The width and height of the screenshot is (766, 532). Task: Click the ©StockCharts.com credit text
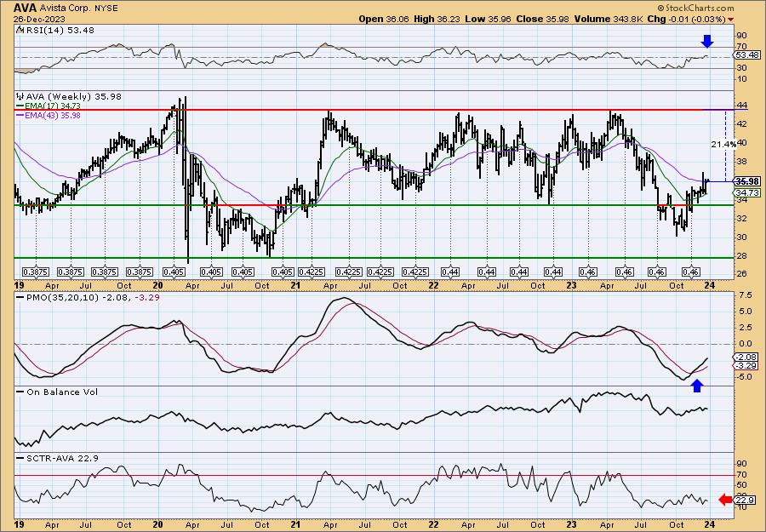click(x=695, y=8)
